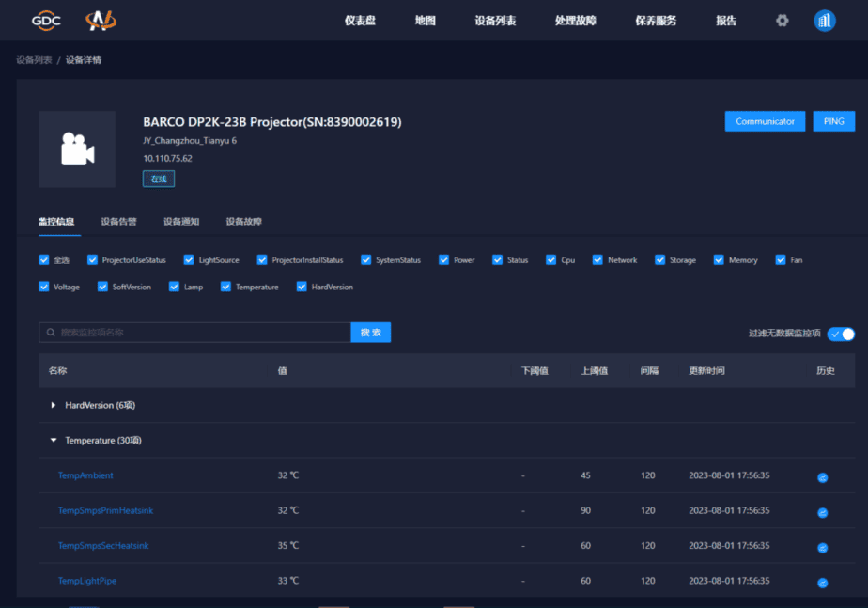Screen dimensions: 868x608
Task: Click the 设备详情 breadcrumb
Action: tap(84, 60)
